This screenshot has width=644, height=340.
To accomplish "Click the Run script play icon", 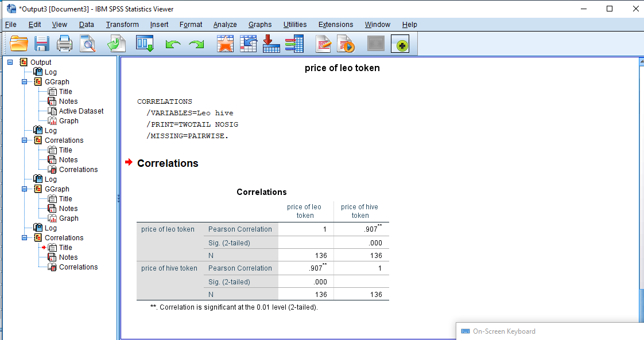I will [x=346, y=44].
